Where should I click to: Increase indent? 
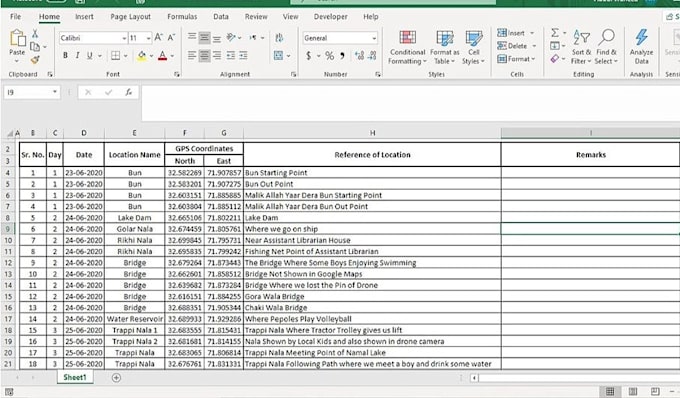pyautogui.click(x=243, y=55)
